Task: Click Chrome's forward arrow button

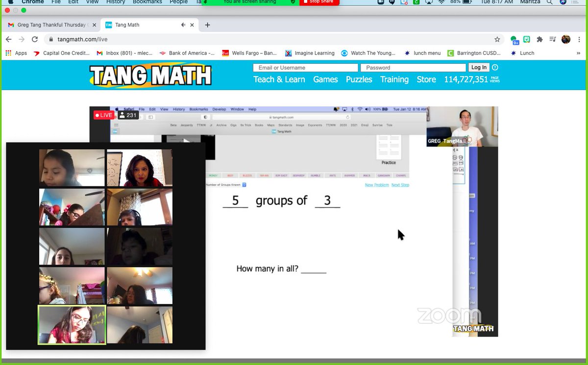Action: pos(21,39)
